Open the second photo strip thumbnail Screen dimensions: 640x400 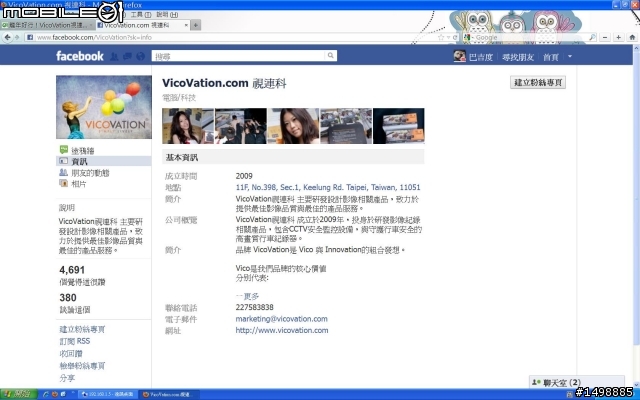click(x=241, y=126)
